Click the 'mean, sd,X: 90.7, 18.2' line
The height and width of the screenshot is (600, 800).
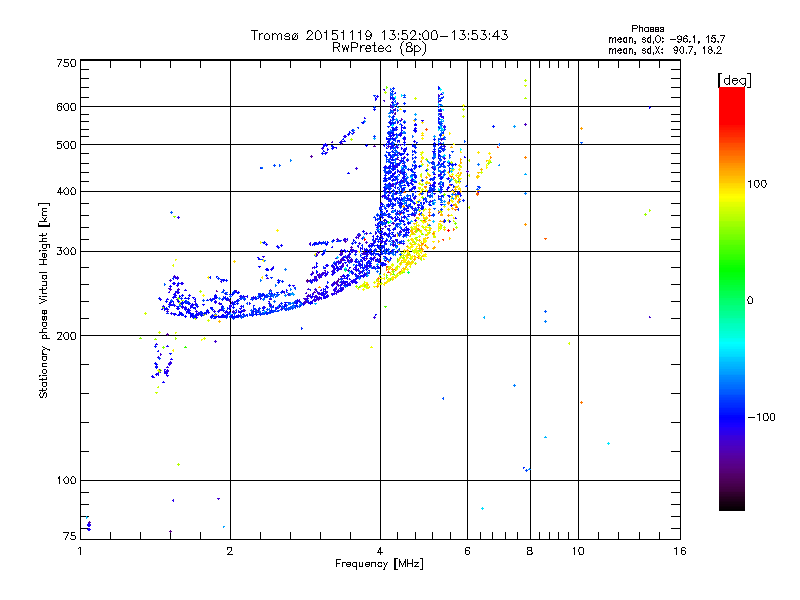point(665,50)
